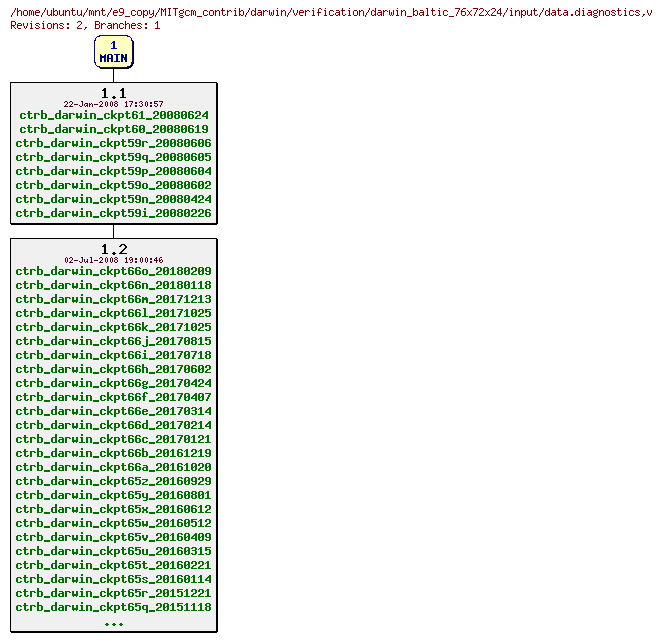Select tag ctrb_darwin_ckpt66l_20171025
The width and height of the screenshot is (662, 641).
coord(114,313)
